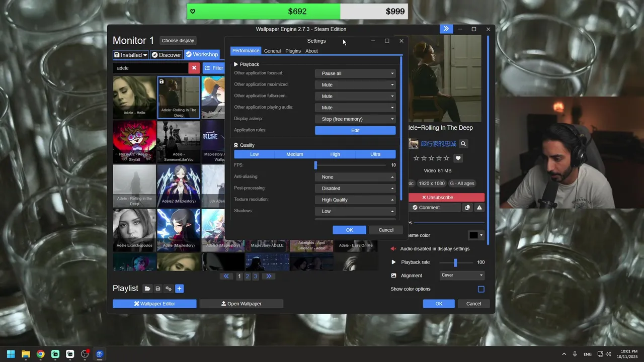The width and height of the screenshot is (644, 362).
Task: Click the adele search field
Action: pyautogui.click(x=150, y=68)
